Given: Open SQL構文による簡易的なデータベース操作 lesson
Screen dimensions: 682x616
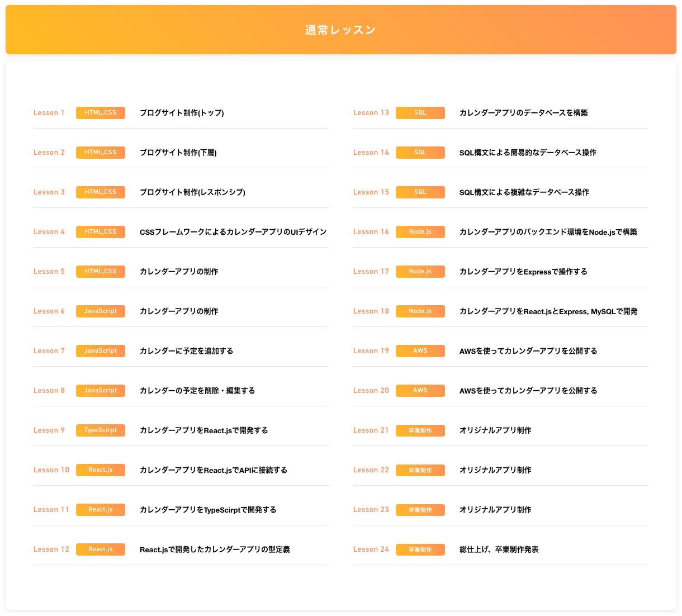Looking at the screenshot, I should pos(528,153).
